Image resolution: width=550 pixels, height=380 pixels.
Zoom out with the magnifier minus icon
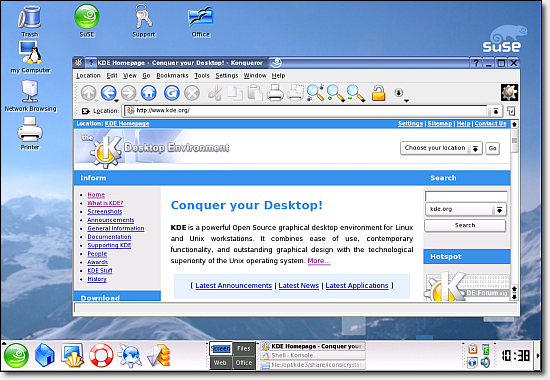[356, 93]
